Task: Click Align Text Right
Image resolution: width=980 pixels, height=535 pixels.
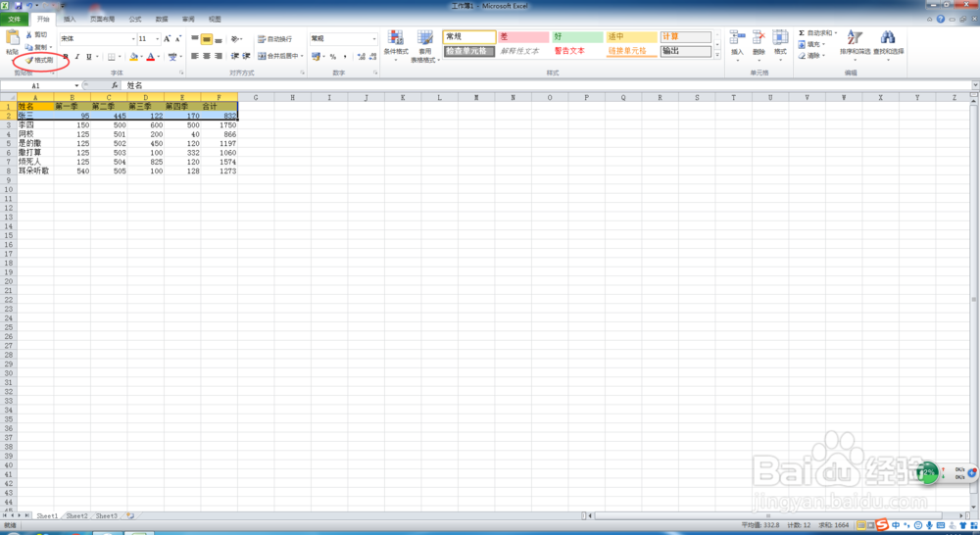Action: pyautogui.click(x=219, y=56)
